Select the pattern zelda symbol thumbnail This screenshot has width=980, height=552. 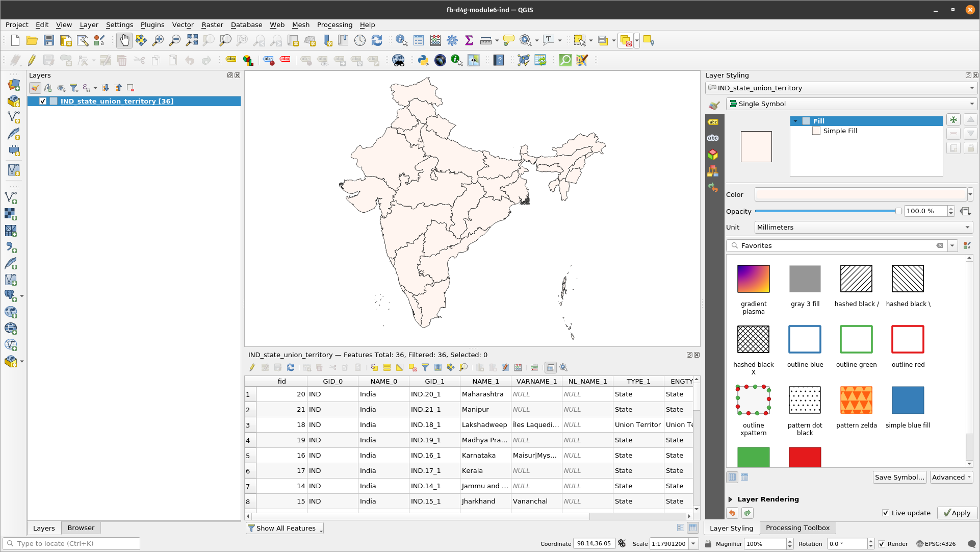pyautogui.click(x=856, y=400)
